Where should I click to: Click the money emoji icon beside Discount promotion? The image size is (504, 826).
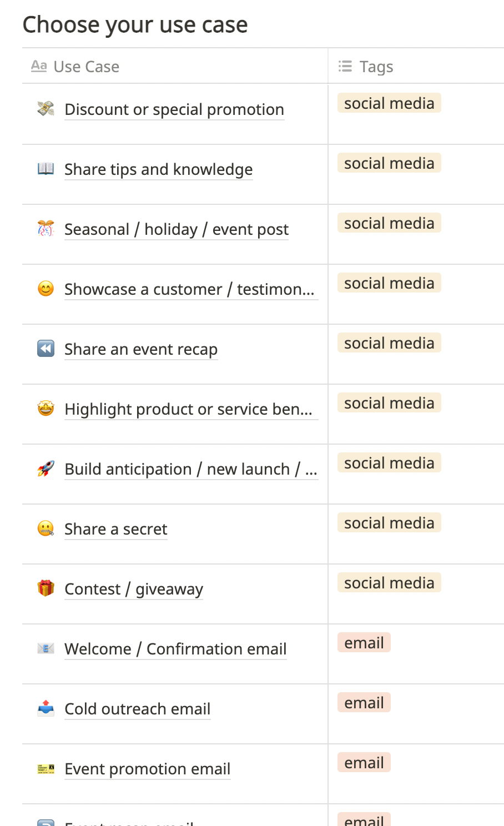click(x=46, y=109)
